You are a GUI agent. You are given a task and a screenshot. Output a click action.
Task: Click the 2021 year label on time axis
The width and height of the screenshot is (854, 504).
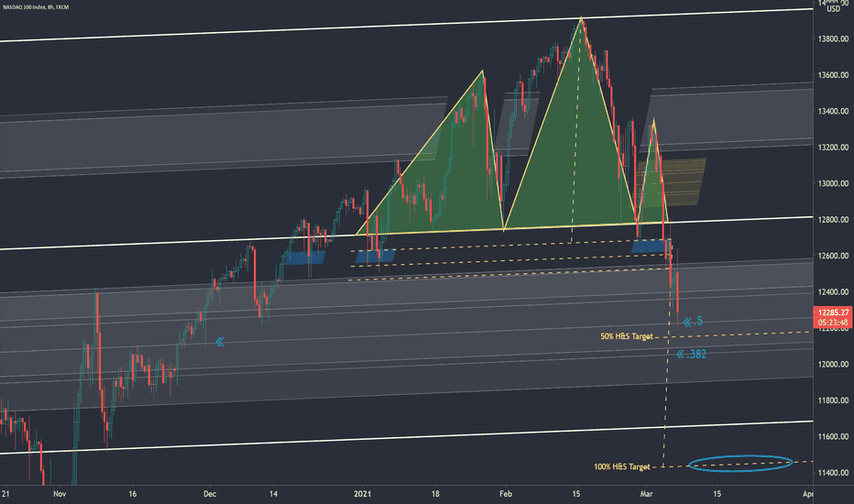(362, 494)
